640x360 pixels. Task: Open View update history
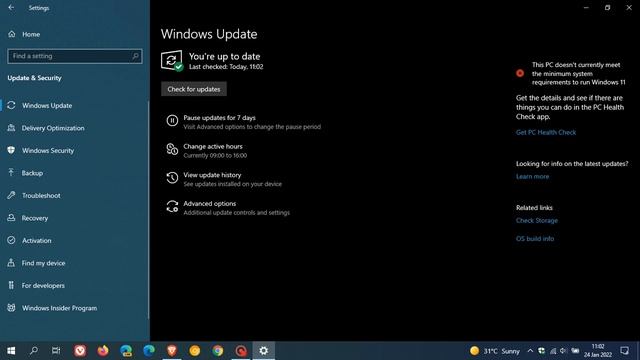pos(212,175)
